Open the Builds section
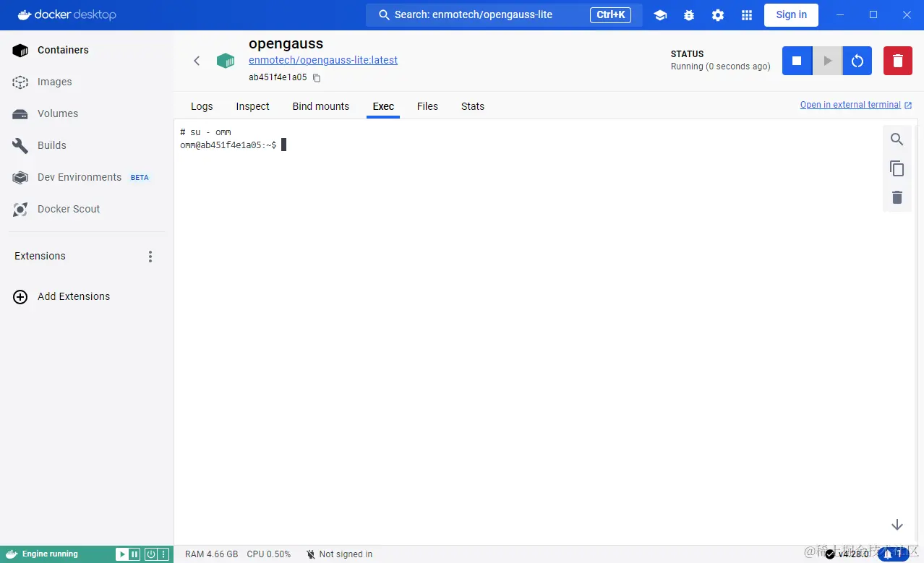 tap(51, 145)
